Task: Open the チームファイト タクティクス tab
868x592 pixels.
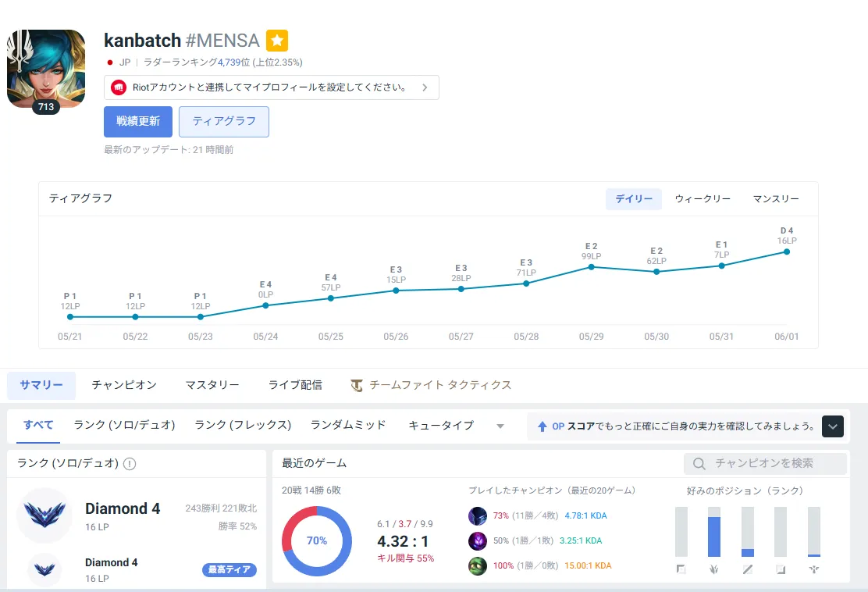Action: point(431,386)
